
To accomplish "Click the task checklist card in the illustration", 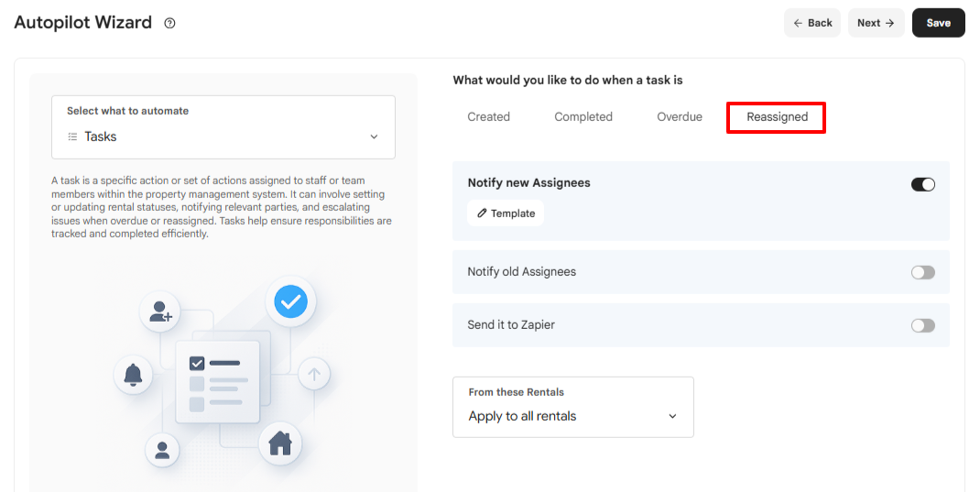I will (x=217, y=382).
